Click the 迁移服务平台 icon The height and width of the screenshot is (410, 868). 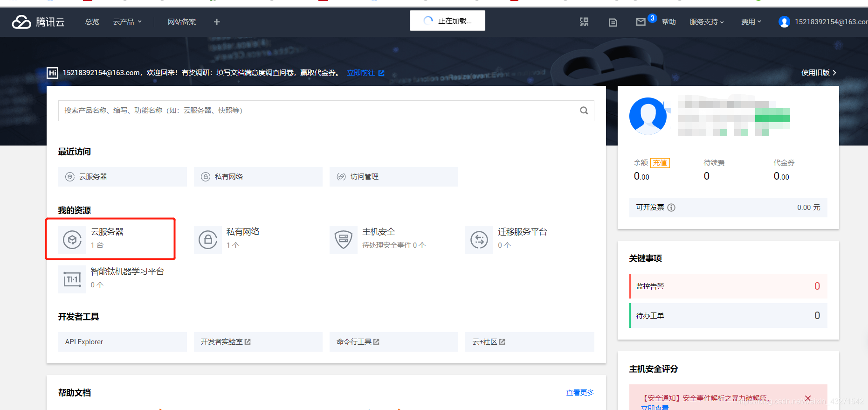(479, 240)
